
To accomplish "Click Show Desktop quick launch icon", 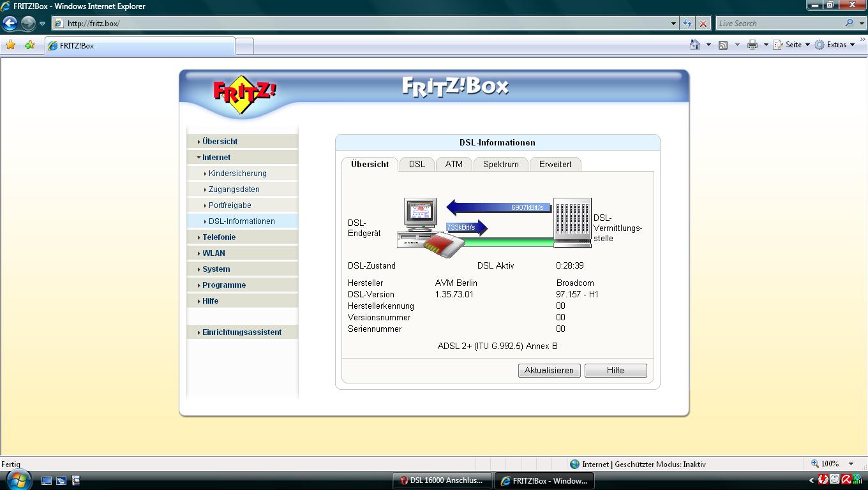I will coord(47,480).
